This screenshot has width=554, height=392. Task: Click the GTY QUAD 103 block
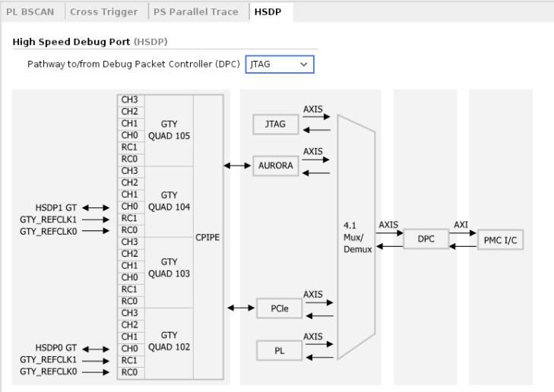[x=169, y=271]
